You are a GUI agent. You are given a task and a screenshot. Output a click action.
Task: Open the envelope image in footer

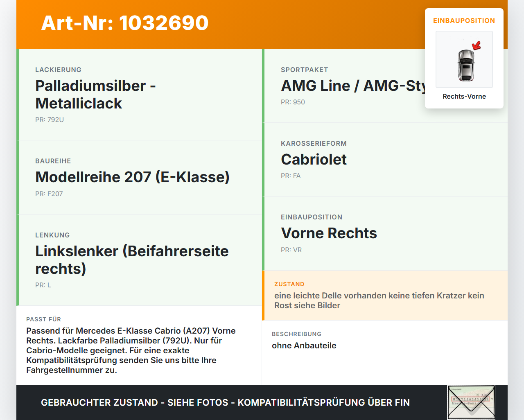pyautogui.click(x=471, y=402)
